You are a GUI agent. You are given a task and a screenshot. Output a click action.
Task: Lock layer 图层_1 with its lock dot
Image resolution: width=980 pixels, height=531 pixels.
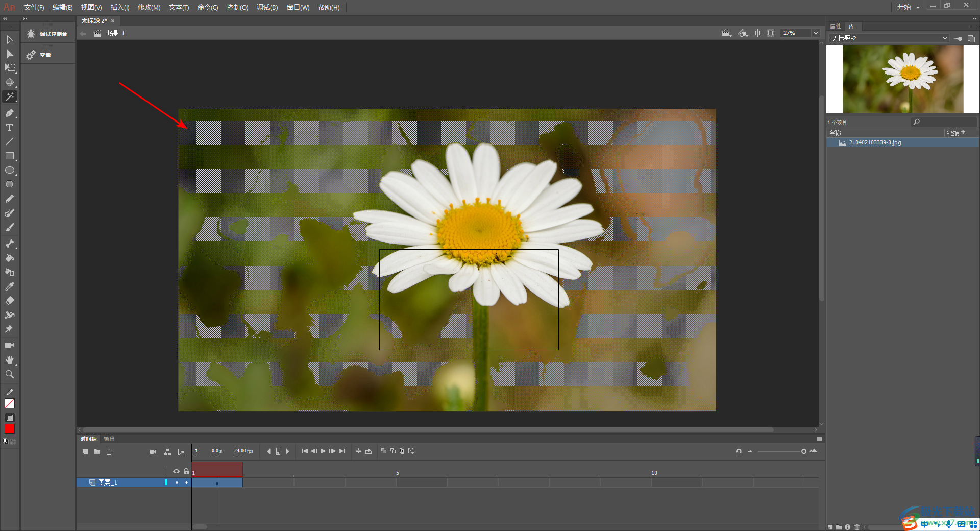186,482
